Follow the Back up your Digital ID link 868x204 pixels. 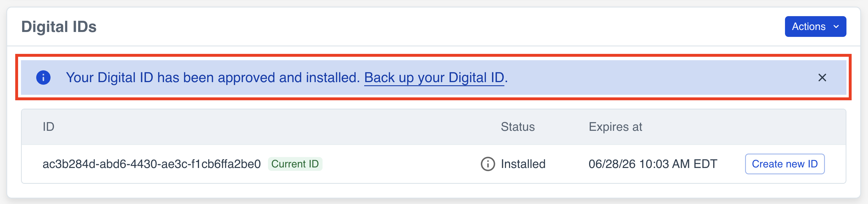[x=434, y=78]
